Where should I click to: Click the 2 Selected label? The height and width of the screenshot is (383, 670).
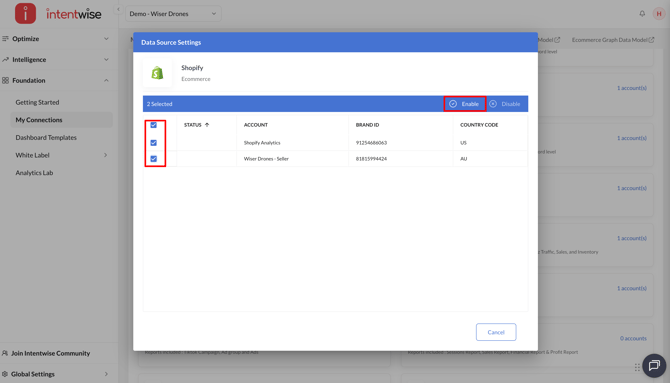pyautogui.click(x=159, y=104)
